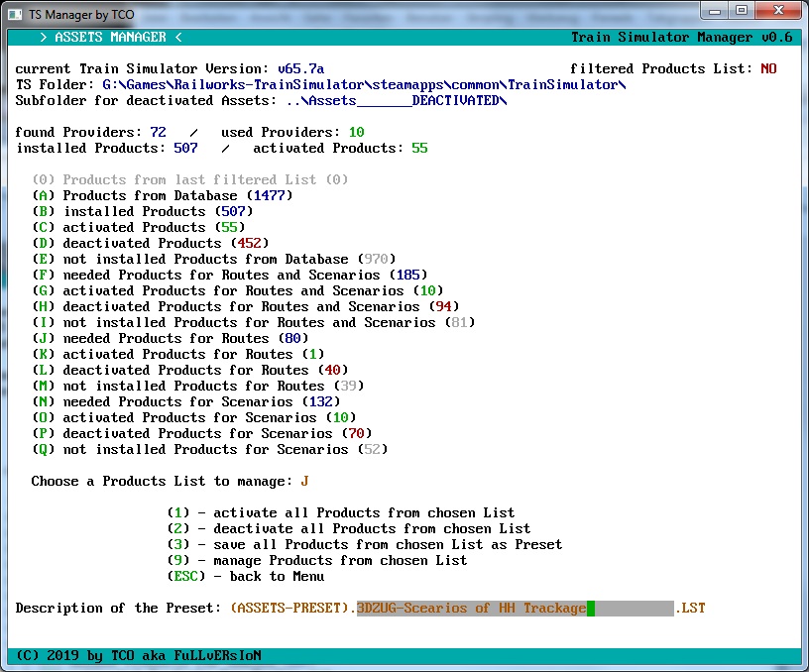Select (I) not installed Products for Routes and Scenarios
The height and width of the screenshot is (672, 809).
pyautogui.click(x=254, y=323)
